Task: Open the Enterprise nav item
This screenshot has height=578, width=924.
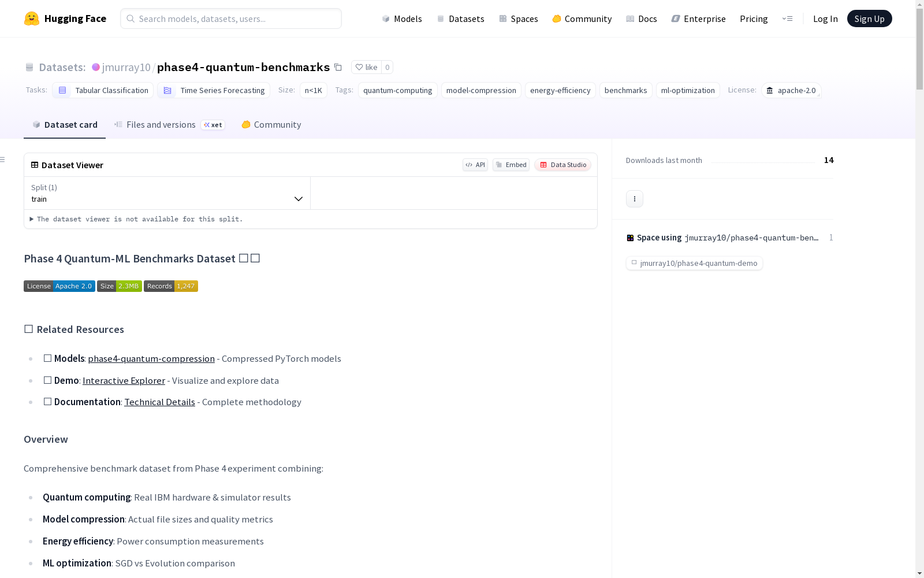Action: (699, 18)
